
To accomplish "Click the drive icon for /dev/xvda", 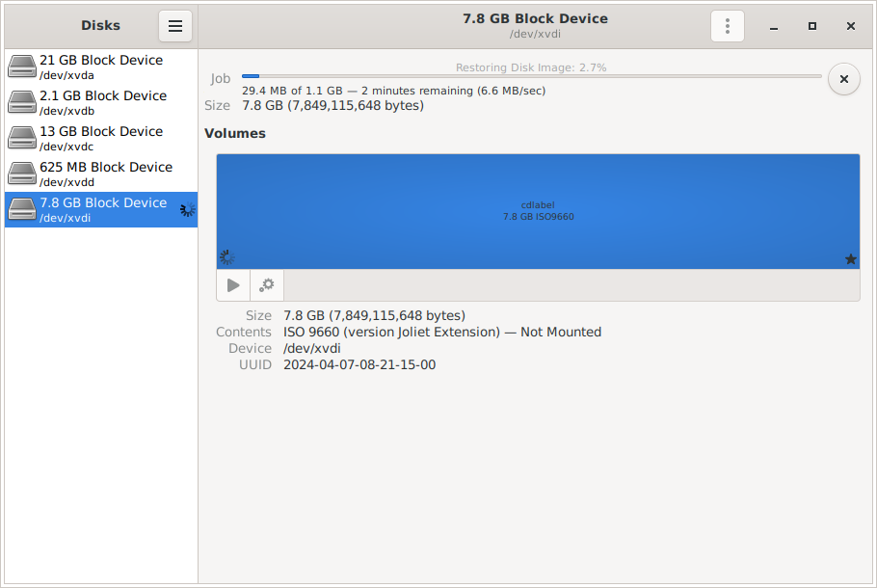I will (22, 67).
